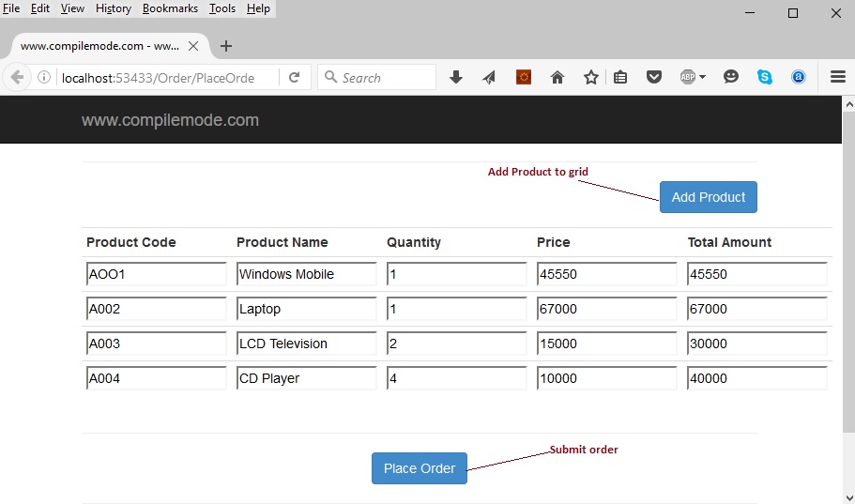
Task: Click the Skype toolbar icon
Action: coord(765,78)
